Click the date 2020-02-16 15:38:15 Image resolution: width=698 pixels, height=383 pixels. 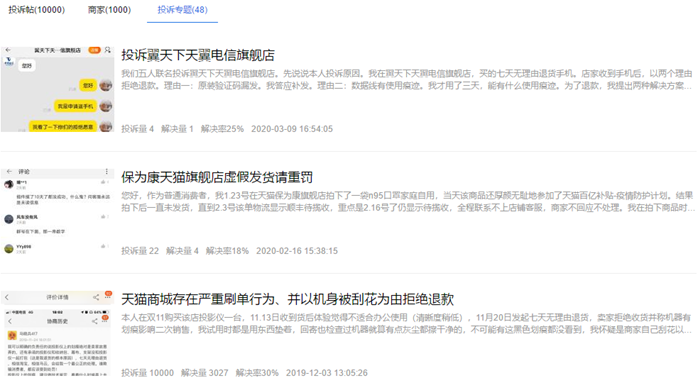tap(297, 251)
